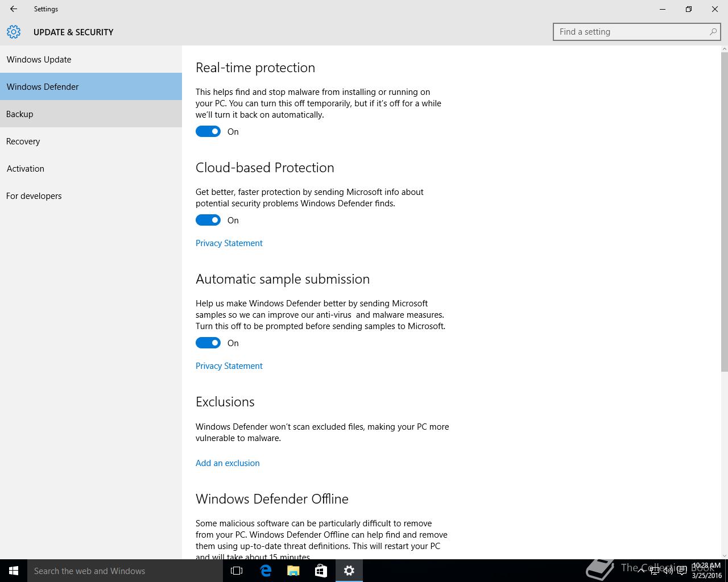Open the Activation settings page

[x=91, y=168]
